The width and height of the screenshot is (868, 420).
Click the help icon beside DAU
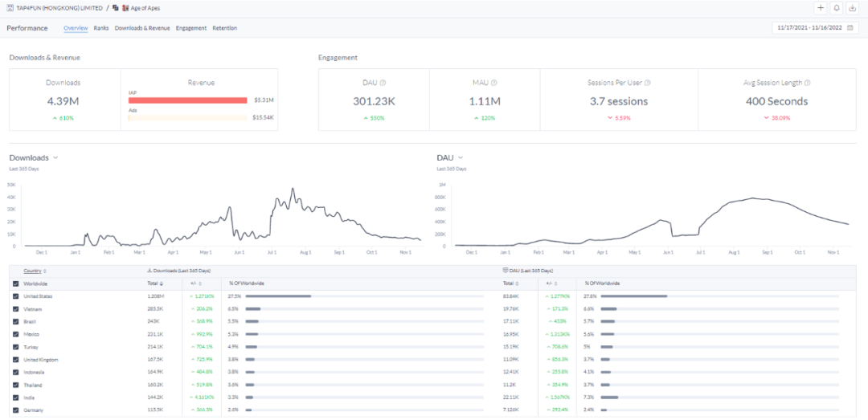[383, 83]
